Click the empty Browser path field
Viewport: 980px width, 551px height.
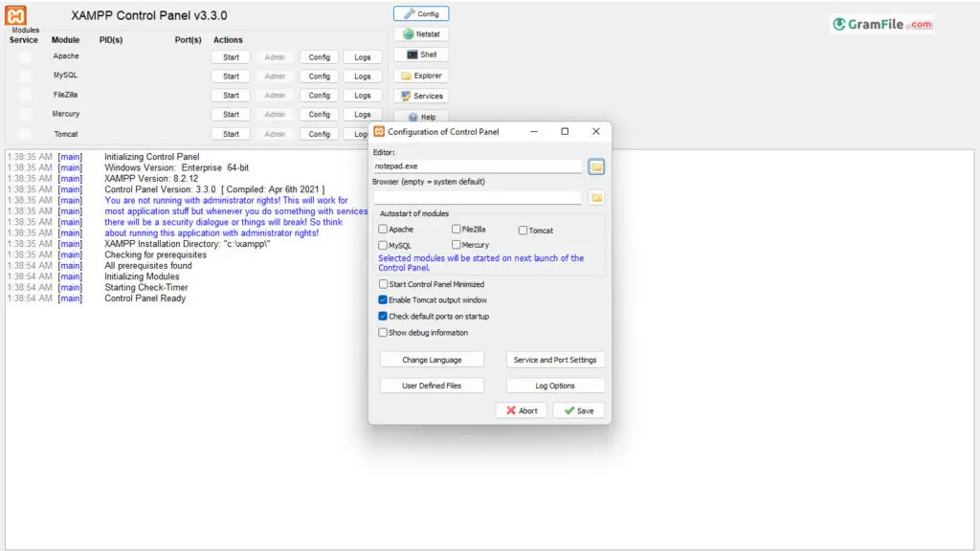click(478, 197)
